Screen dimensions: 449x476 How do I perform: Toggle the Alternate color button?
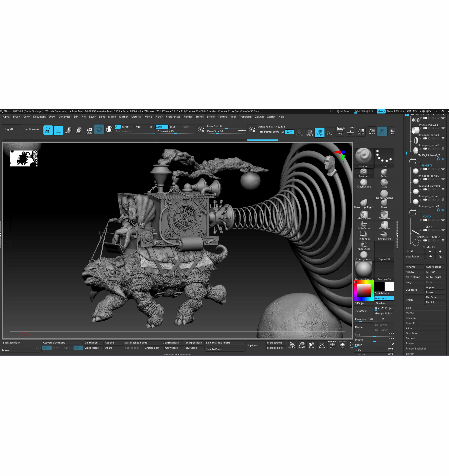coord(384,298)
